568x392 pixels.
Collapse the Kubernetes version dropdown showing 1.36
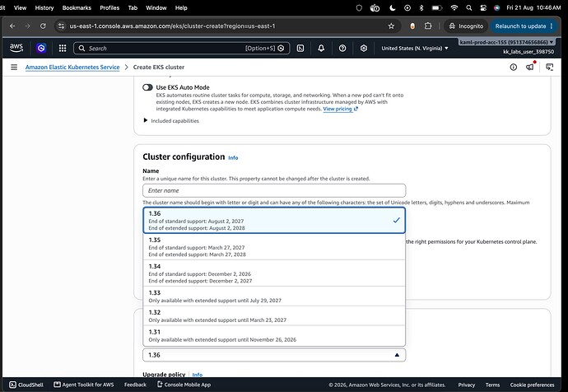coord(274,355)
